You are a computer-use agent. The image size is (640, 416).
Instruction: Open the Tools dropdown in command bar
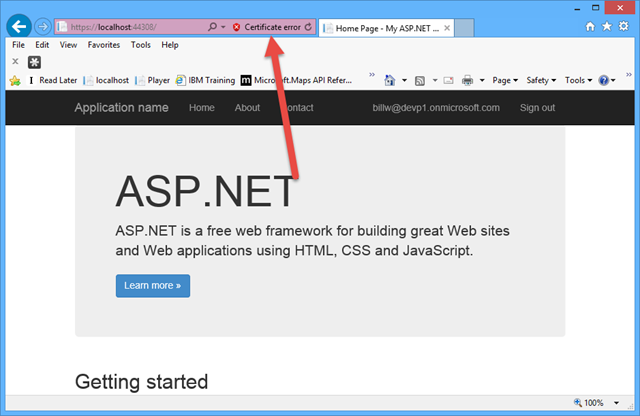577,80
